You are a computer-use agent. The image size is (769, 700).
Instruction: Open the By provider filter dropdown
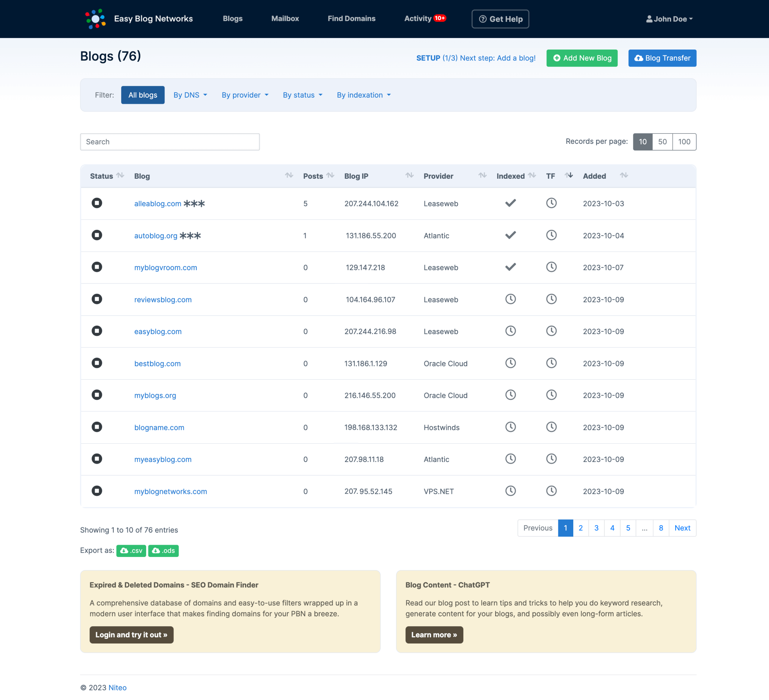point(245,95)
